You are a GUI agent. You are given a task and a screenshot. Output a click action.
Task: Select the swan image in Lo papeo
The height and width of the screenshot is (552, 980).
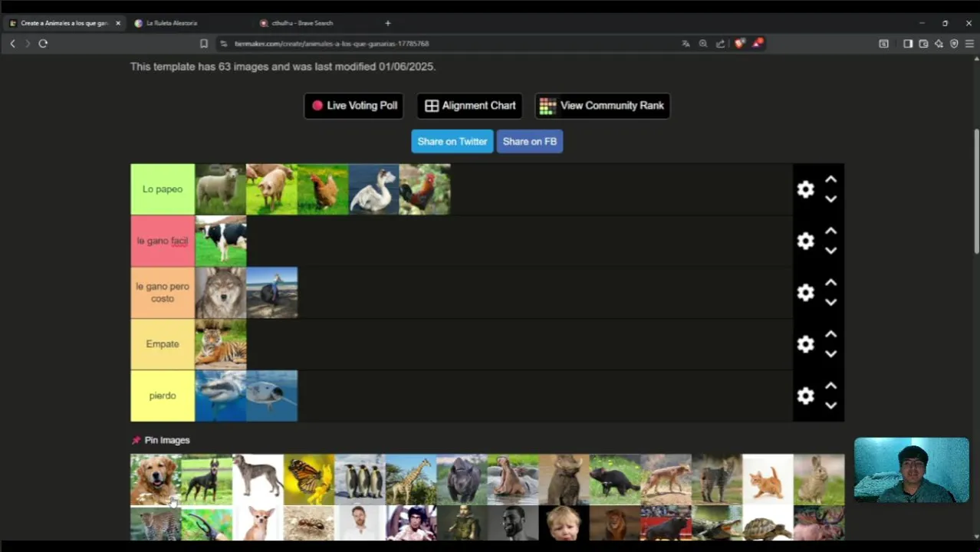(373, 189)
